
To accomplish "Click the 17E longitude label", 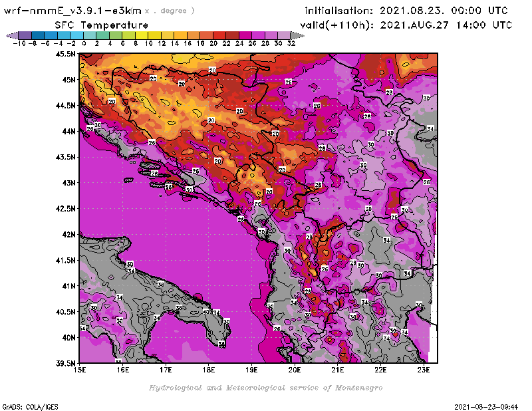I will [166, 370].
